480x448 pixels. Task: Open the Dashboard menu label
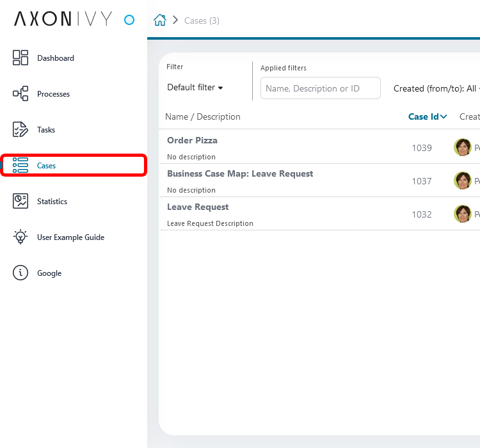[56, 58]
